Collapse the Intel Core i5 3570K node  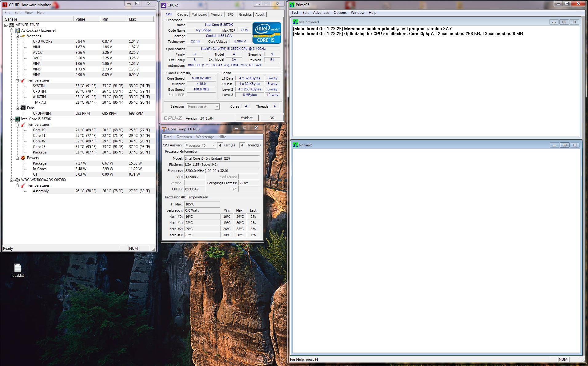pos(11,119)
